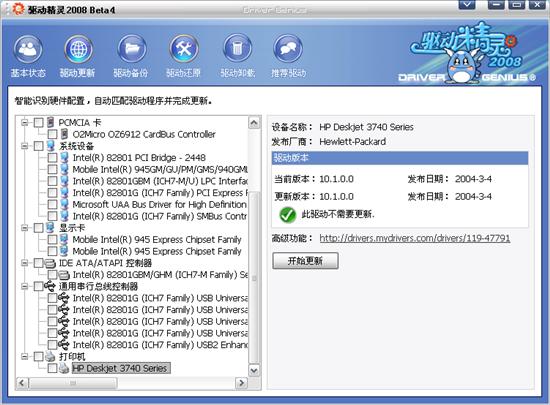
Task: Open the title bar dropdown arrow menu
Action: click(x=467, y=5)
